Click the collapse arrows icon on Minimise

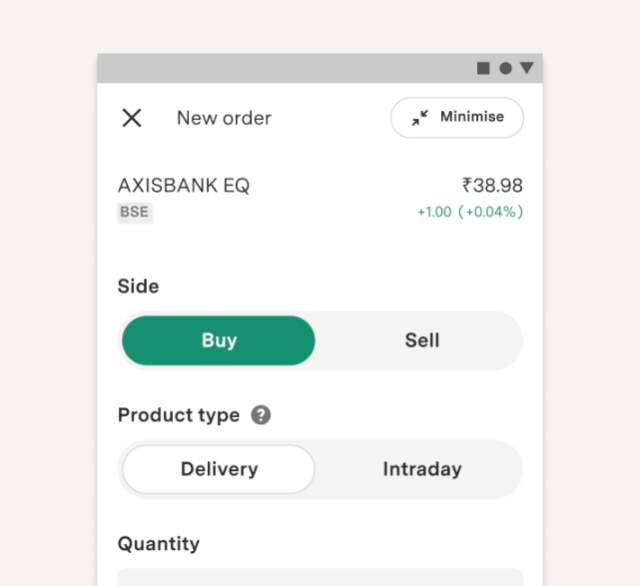(420, 117)
